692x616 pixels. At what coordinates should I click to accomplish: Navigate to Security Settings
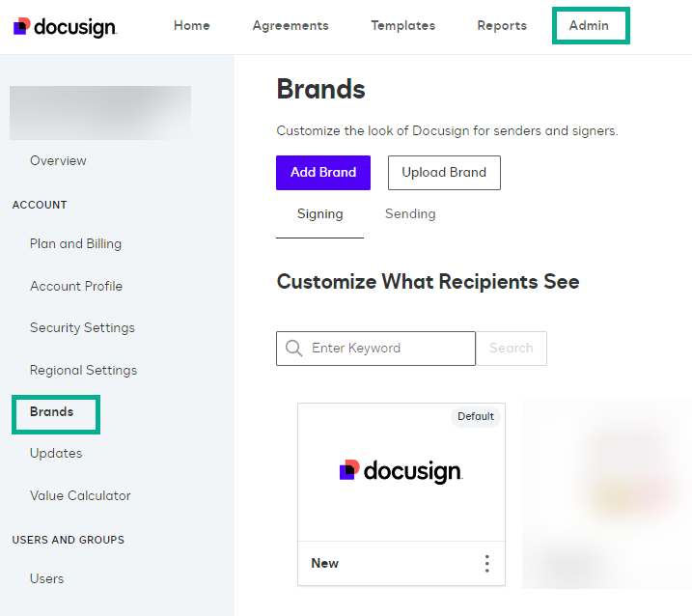82,328
